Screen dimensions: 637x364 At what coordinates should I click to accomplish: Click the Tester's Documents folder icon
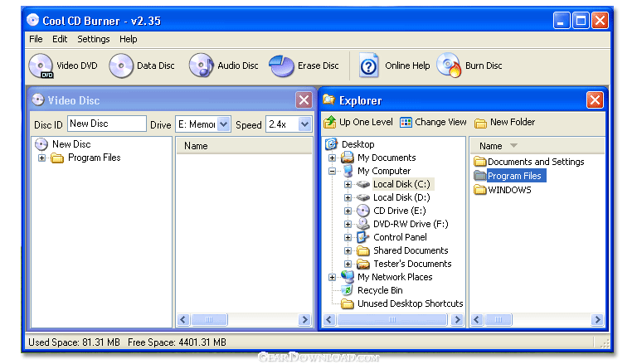(363, 264)
